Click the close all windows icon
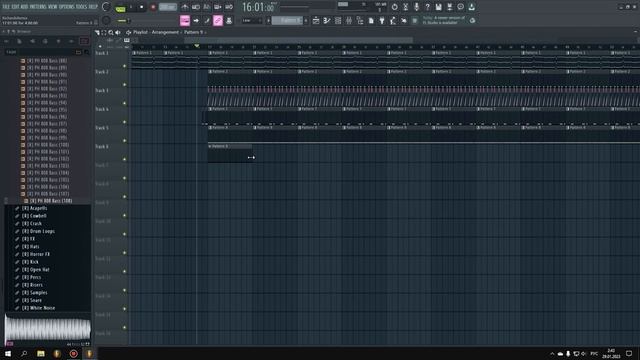This screenshot has height=360, width=640. (x=404, y=20)
